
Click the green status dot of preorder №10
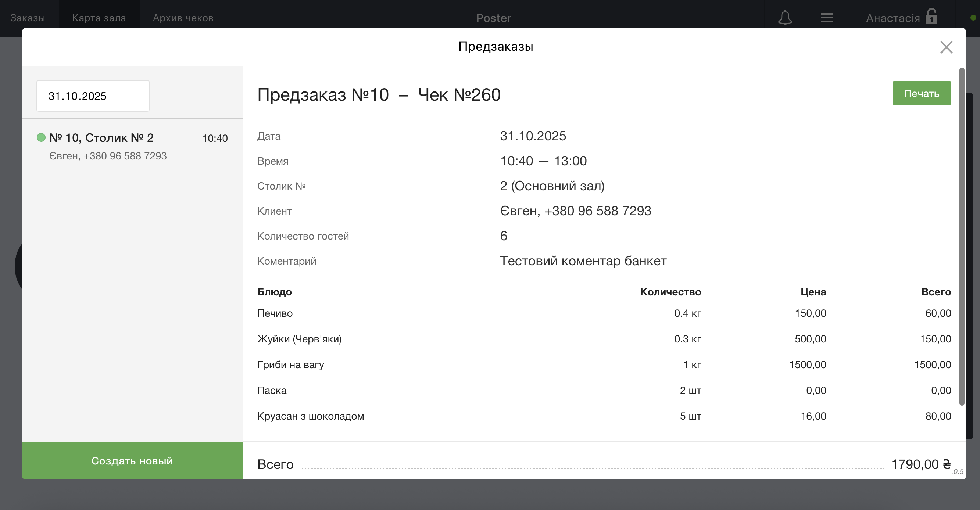[41, 137]
